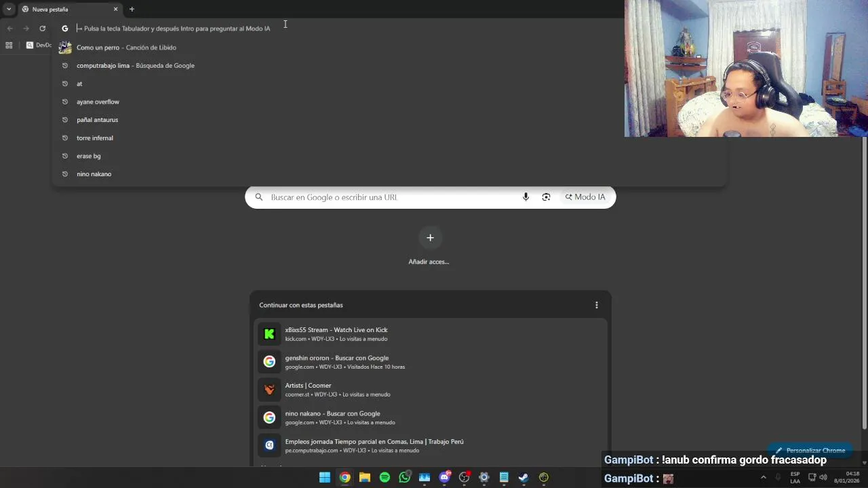Click the Coomer fox icon in tab list

[x=269, y=389]
